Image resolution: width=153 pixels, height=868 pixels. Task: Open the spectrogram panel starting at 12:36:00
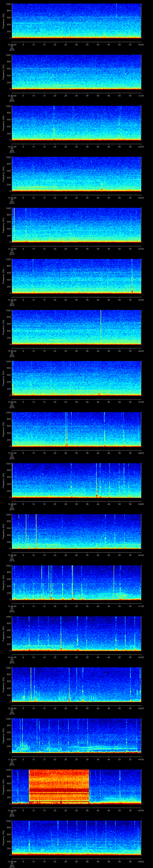[x=76, y=378]
